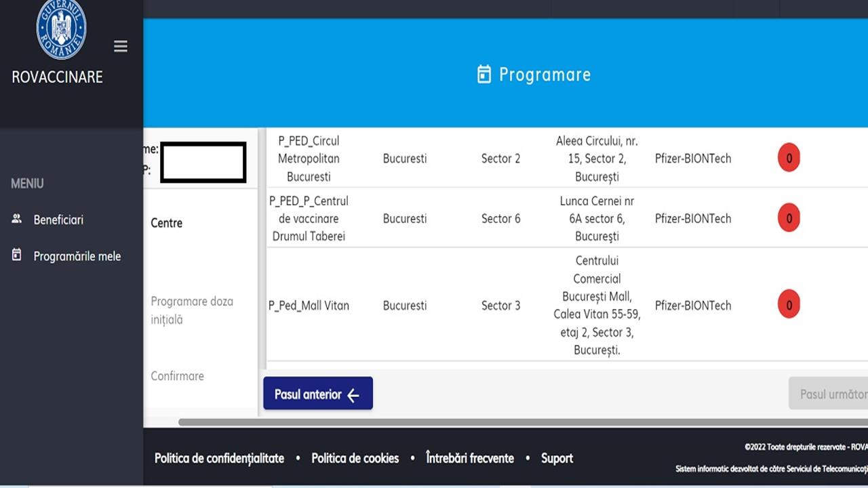The height and width of the screenshot is (488, 868).
Task: Click the Programare calendar icon
Action: tap(484, 75)
